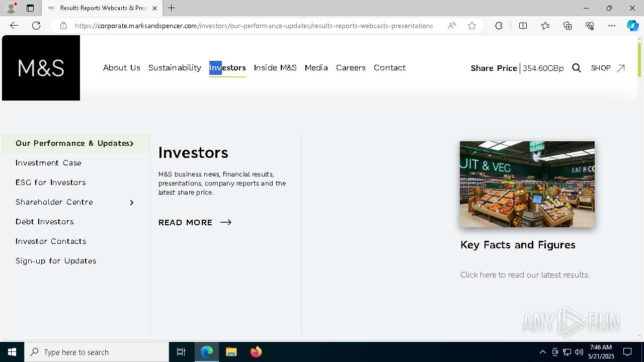Viewport: 644px width, 362px height.
Task: Open Contact menu
Action: 389,68
